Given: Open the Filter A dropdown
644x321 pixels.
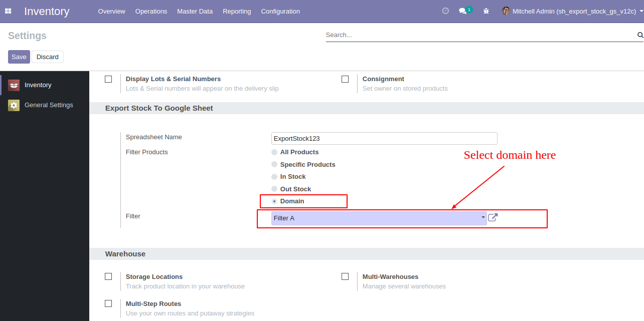Looking at the screenshot, I should click(379, 218).
